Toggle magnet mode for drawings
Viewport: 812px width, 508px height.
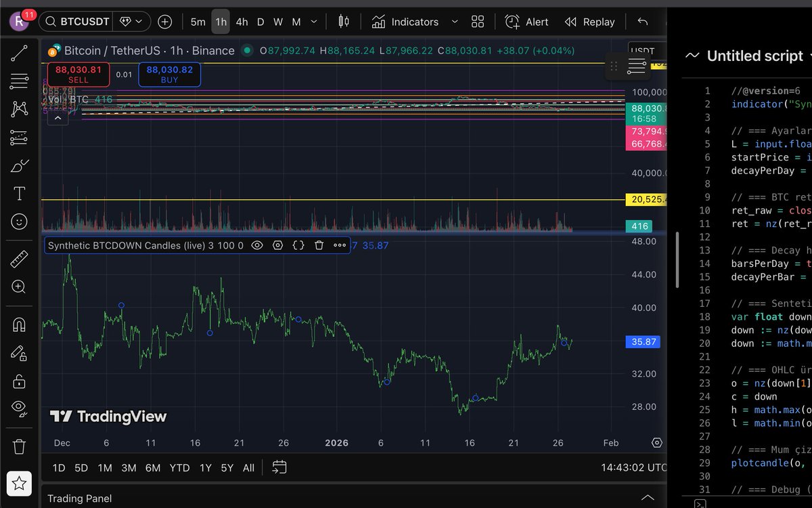[19, 324]
